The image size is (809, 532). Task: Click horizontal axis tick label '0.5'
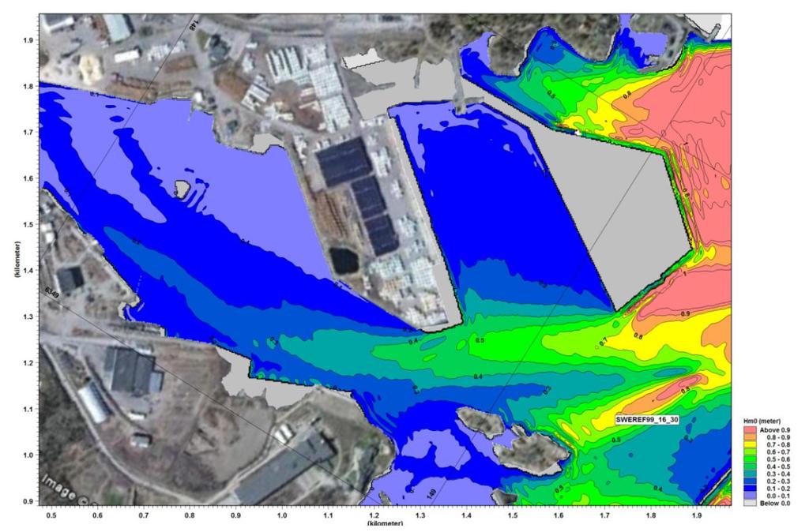click(x=51, y=515)
